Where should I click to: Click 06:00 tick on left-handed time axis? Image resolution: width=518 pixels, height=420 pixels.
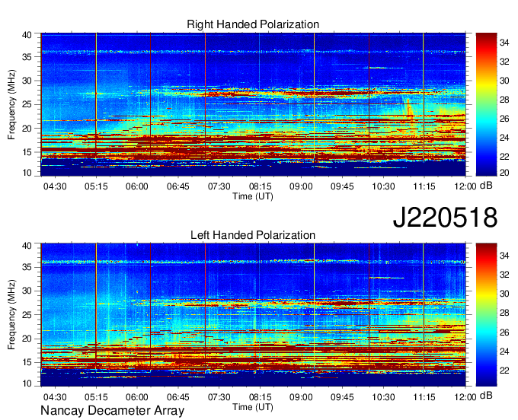point(137,397)
